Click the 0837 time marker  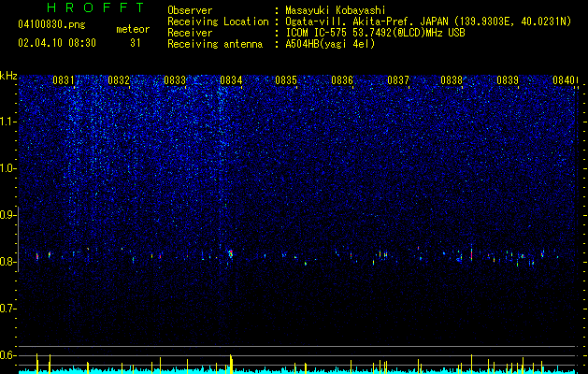click(398, 80)
